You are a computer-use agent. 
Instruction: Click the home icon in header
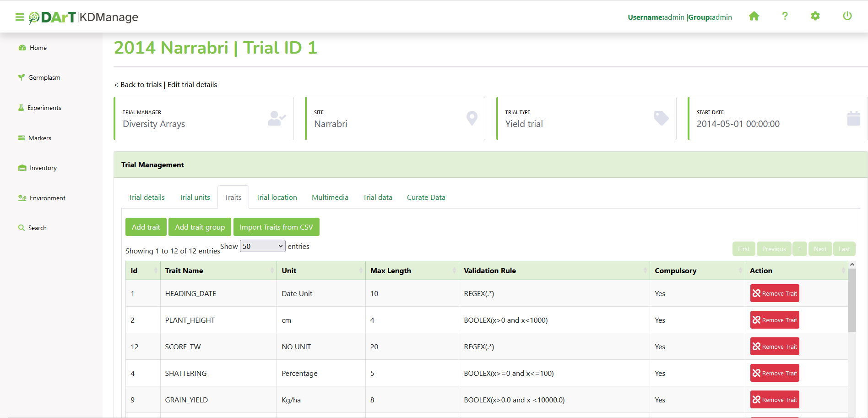pyautogui.click(x=754, y=16)
